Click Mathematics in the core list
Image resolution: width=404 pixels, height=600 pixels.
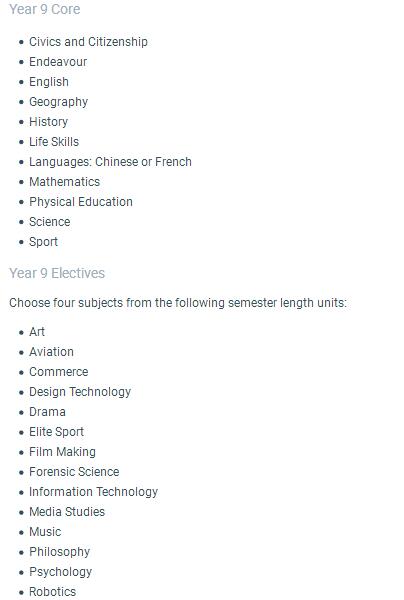[x=65, y=182]
